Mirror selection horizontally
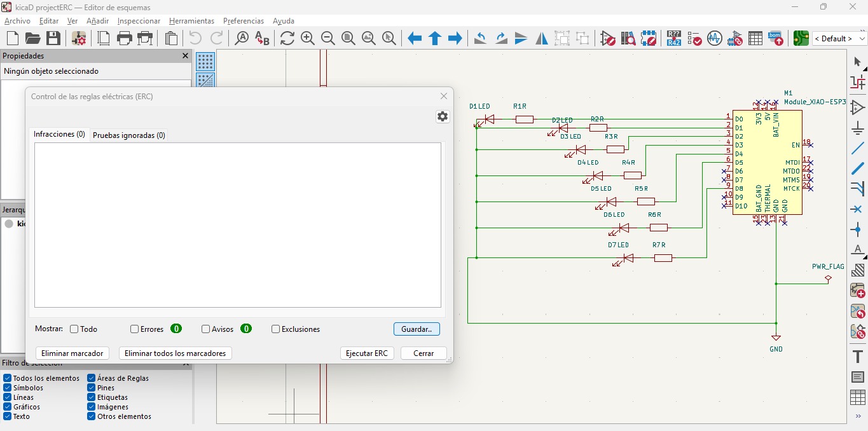The height and width of the screenshot is (431, 868). (x=542, y=38)
